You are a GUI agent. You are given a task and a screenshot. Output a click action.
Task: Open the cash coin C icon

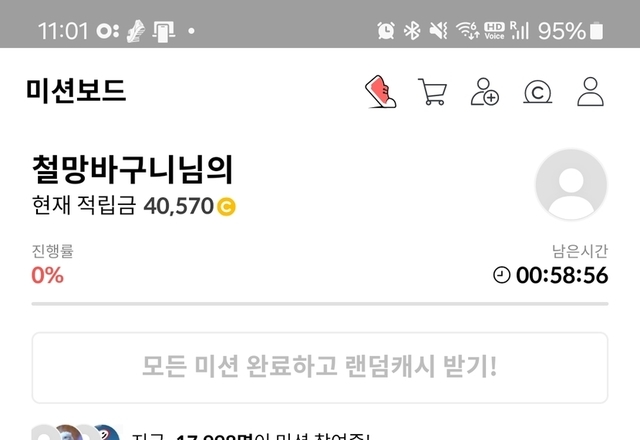(x=538, y=91)
